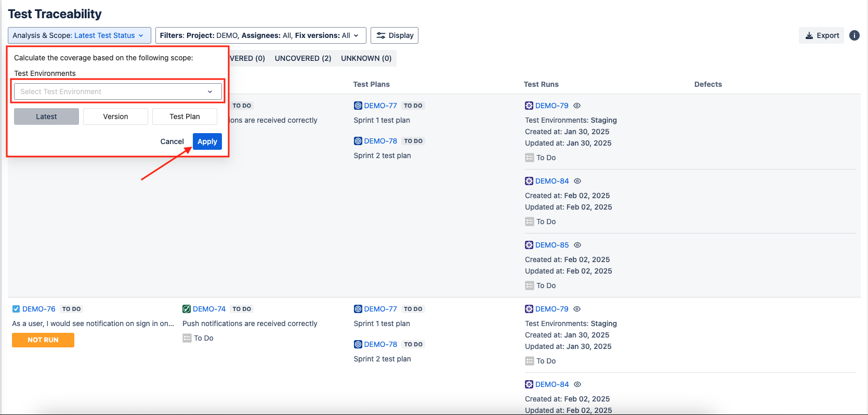The height and width of the screenshot is (415, 868).
Task: Toggle the eye icon beside first DEMO-84
Action: (x=577, y=181)
